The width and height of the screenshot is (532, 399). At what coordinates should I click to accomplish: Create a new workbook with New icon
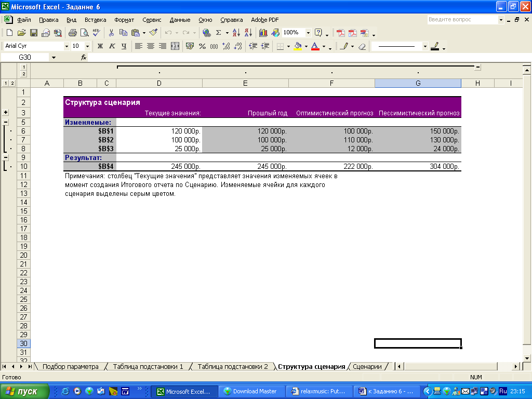(x=9, y=33)
